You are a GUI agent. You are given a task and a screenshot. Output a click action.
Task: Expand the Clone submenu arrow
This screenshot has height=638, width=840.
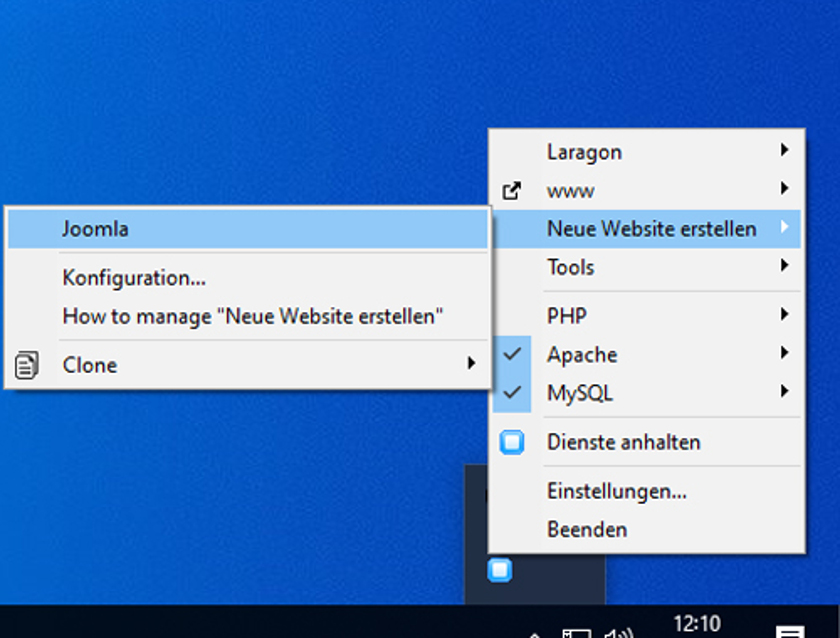[471, 363]
